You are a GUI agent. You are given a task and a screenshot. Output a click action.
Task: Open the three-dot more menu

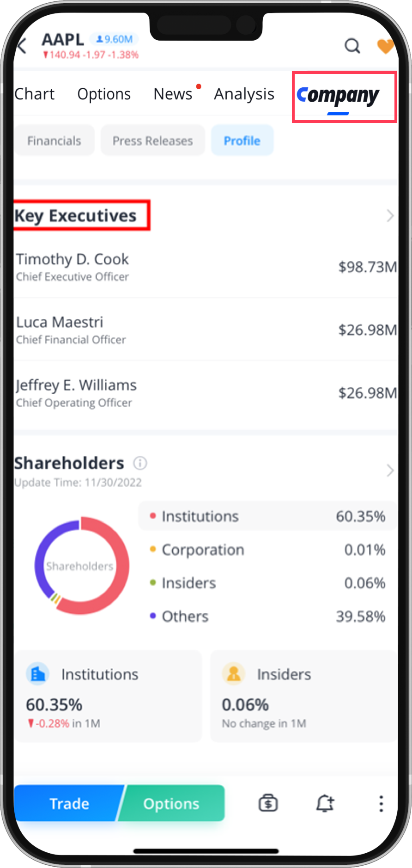(x=381, y=803)
